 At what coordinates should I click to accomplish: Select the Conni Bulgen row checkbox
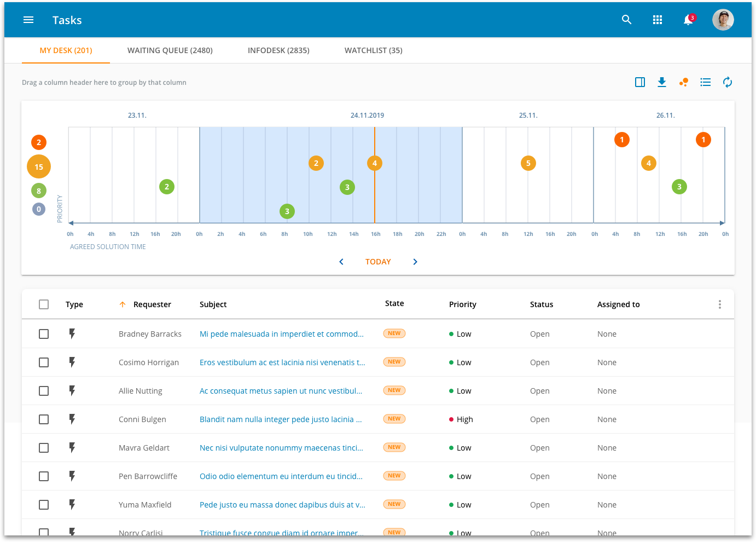pyautogui.click(x=44, y=419)
